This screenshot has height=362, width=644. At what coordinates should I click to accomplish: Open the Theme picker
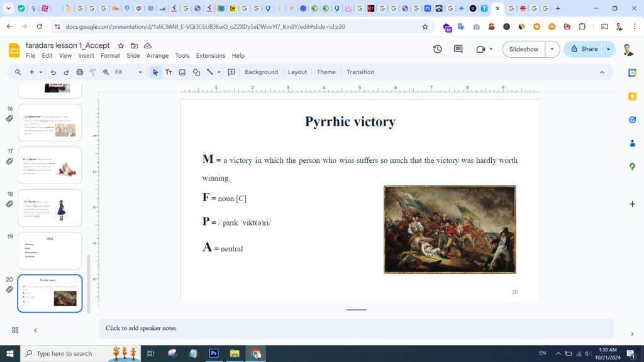click(326, 72)
